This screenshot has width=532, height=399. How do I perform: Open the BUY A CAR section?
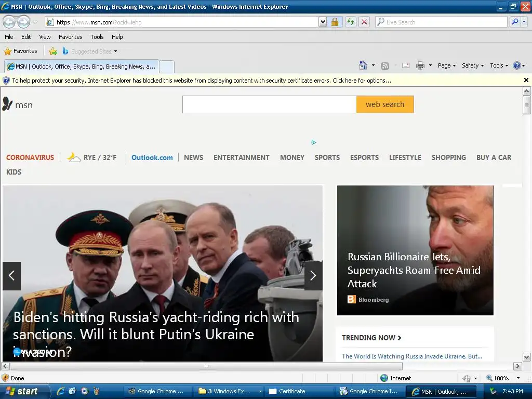[494, 157]
